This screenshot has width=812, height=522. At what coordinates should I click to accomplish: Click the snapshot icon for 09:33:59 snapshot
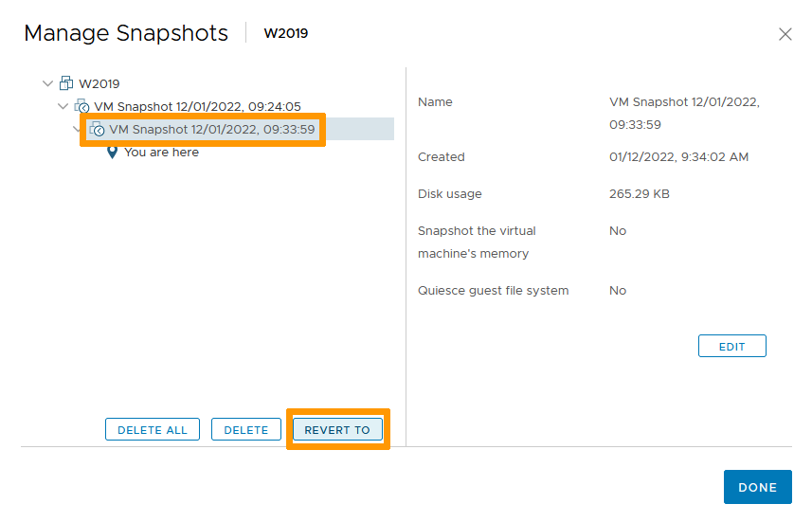[97, 129]
